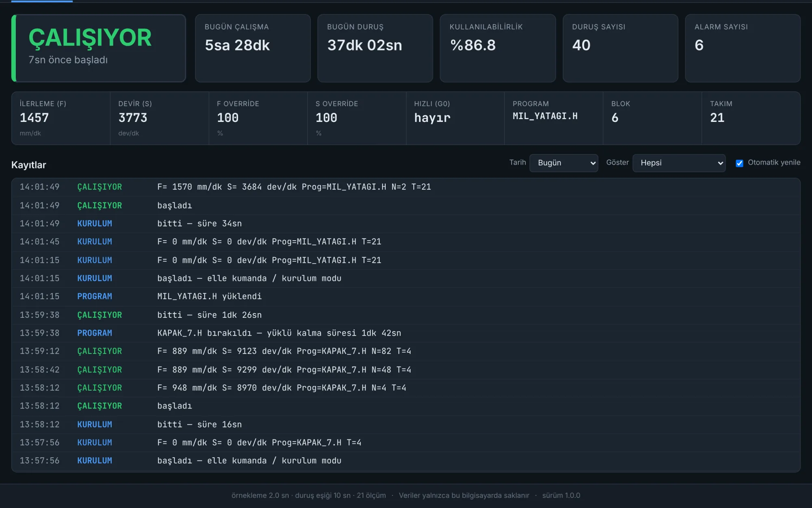Select the 13:59:12 ÇALIŞIYOR log row

click(406, 351)
